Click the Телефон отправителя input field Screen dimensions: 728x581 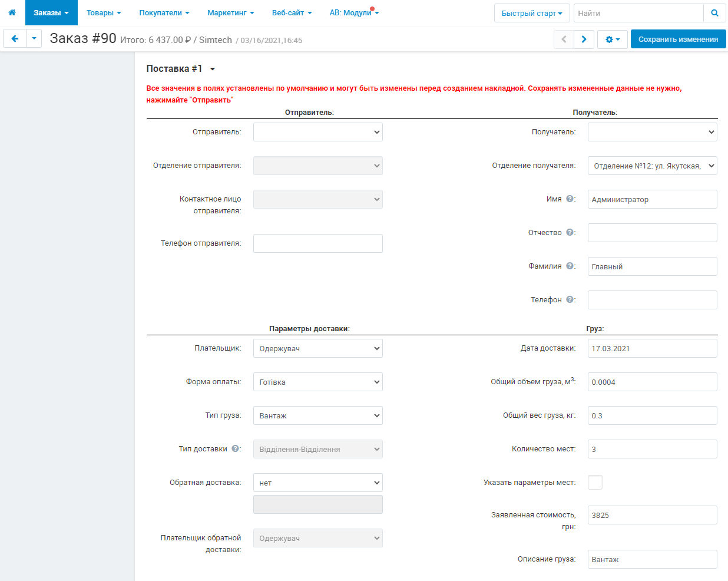click(x=317, y=243)
